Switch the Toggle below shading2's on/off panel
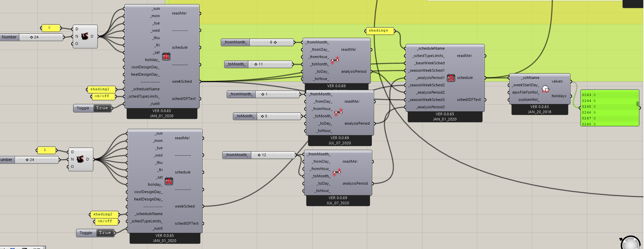Image resolution: width=644 pixels, height=249 pixels. (x=96, y=233)
